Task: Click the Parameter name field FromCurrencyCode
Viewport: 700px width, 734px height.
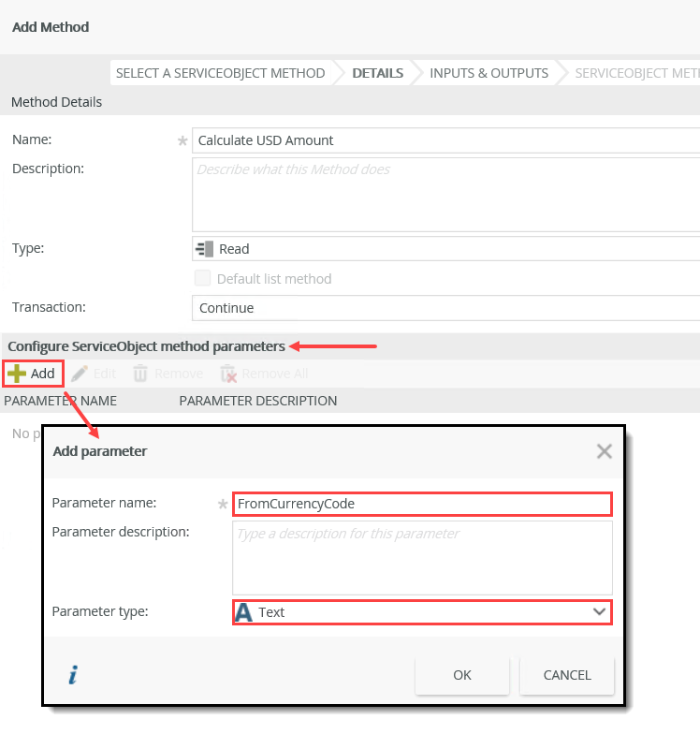Action: 422,504
